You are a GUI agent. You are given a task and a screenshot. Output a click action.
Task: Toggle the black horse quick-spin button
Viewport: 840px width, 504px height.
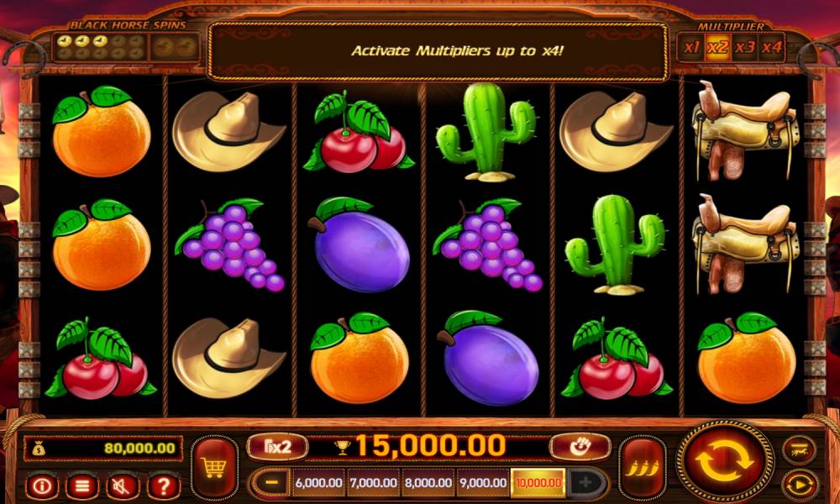800,450
